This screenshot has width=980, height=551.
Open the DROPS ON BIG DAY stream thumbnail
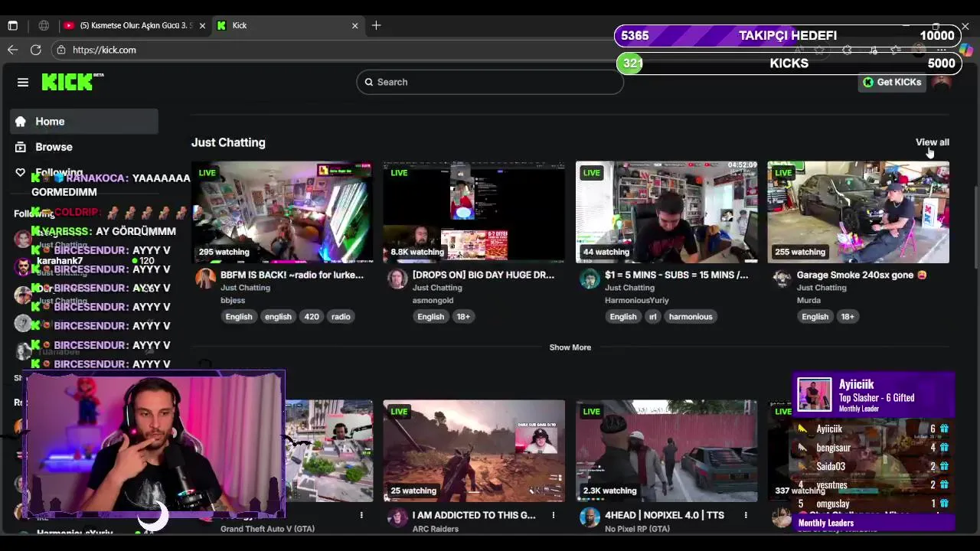(474, 212)
